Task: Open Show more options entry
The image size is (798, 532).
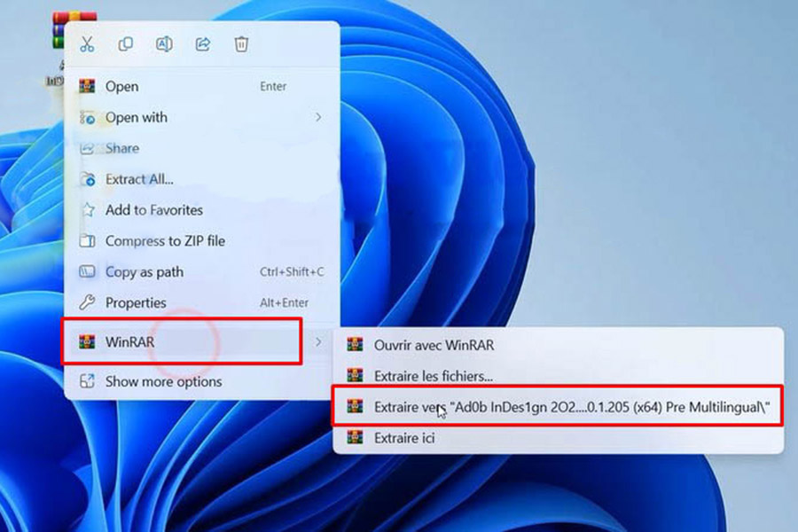Action: pos(163,381)
